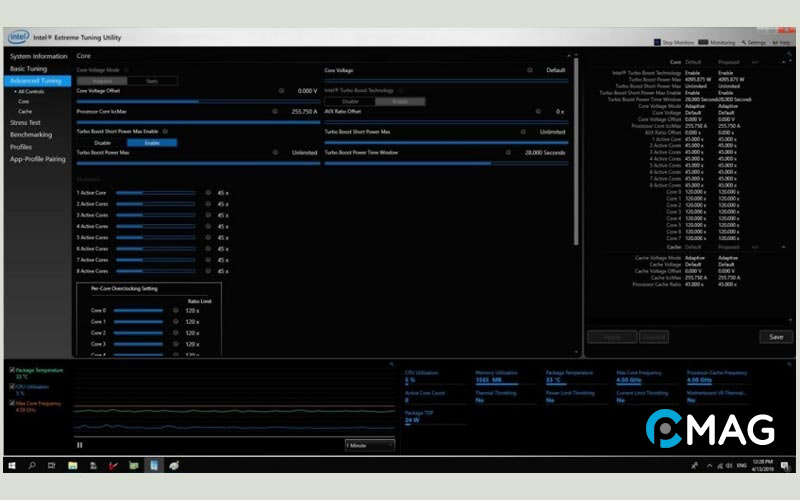Click the Stop Monitors icon in the header
800x500 pixels.
tap(657, 42)
